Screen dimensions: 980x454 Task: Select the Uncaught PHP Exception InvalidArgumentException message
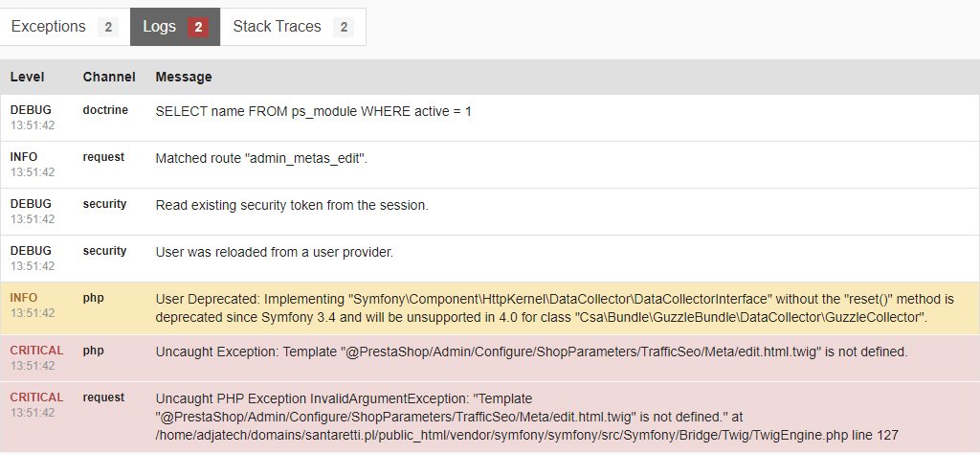[526, 416]
